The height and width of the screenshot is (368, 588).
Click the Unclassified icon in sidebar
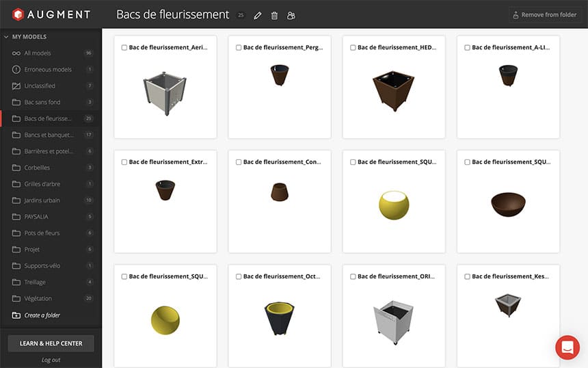pos(16,86)
